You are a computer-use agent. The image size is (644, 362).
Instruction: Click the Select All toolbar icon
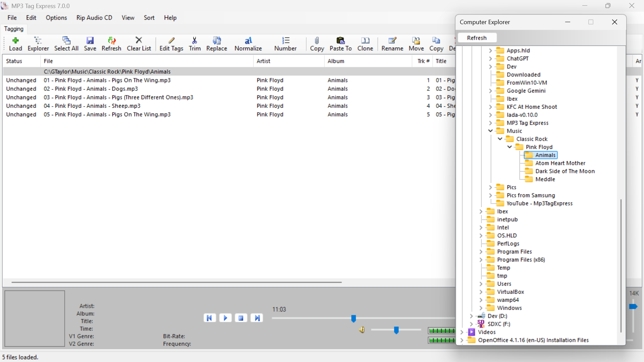click(x=66, y=44)
